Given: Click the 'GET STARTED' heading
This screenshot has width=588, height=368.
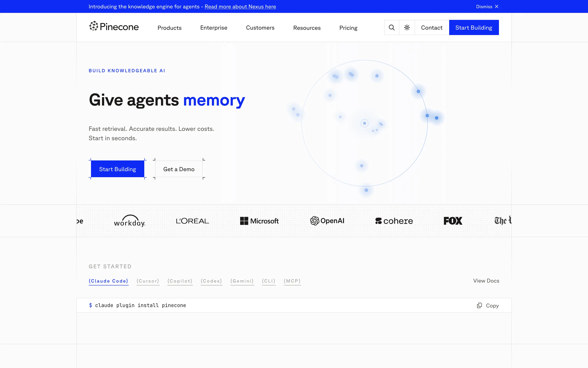Looking at the screenshot, I should pos(110,267).
